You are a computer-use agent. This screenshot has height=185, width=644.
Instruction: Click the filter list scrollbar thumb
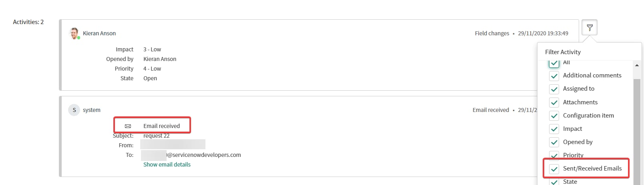[x=637, y=132]
